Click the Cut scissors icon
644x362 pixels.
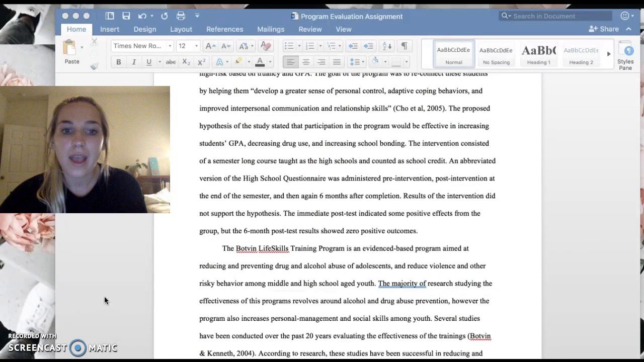94,42
